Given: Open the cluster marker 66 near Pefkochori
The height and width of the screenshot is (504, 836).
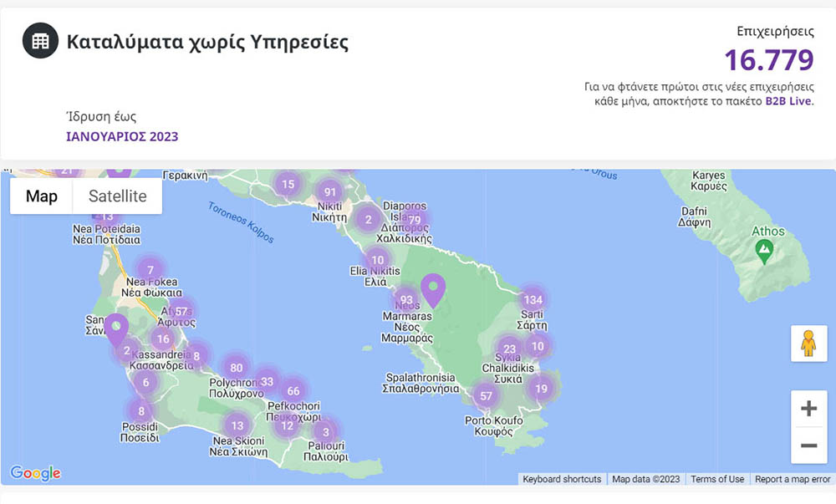Looking at the screenshot, I should click(x=293, y=391).
